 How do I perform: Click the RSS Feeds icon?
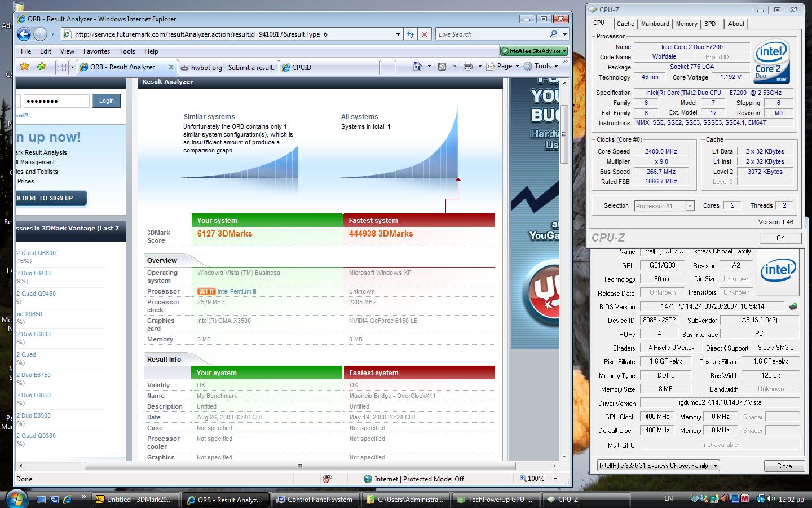(443, 66)
